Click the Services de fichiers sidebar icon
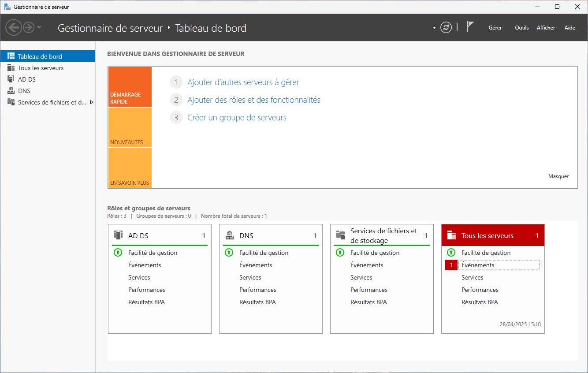Screen dimensions: 588x373 11,102
